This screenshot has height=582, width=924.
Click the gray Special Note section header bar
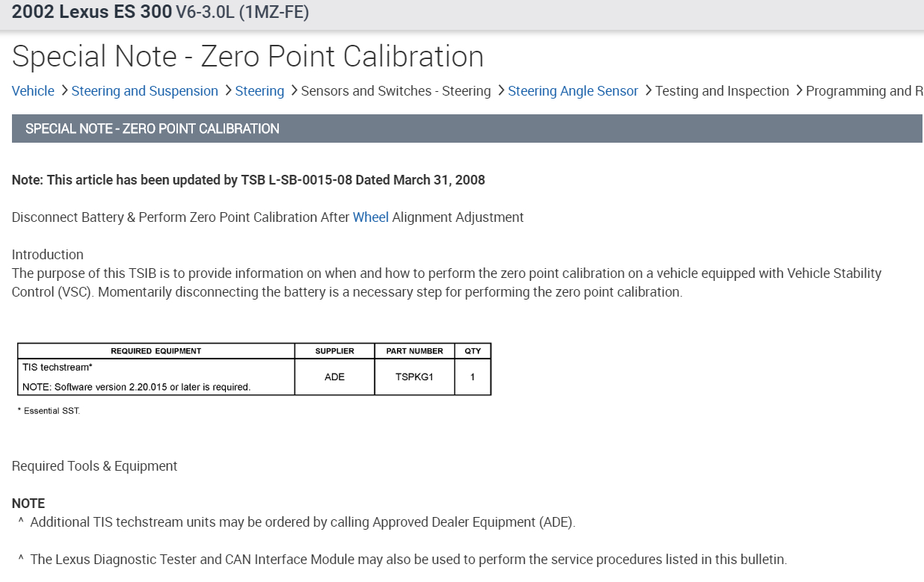466,129
